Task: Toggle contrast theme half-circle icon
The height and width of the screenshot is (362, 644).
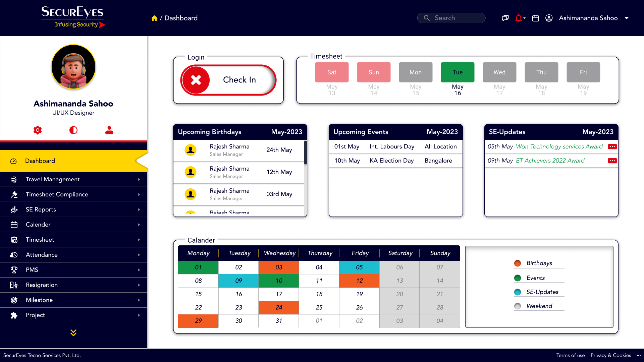Action: pyautogui.click(x=73, y=130)
